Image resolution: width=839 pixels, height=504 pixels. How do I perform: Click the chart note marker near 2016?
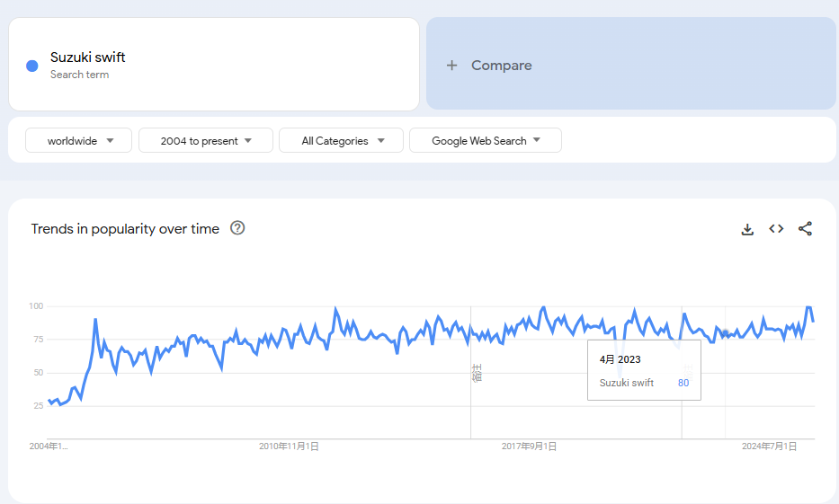tap(477, 373)
